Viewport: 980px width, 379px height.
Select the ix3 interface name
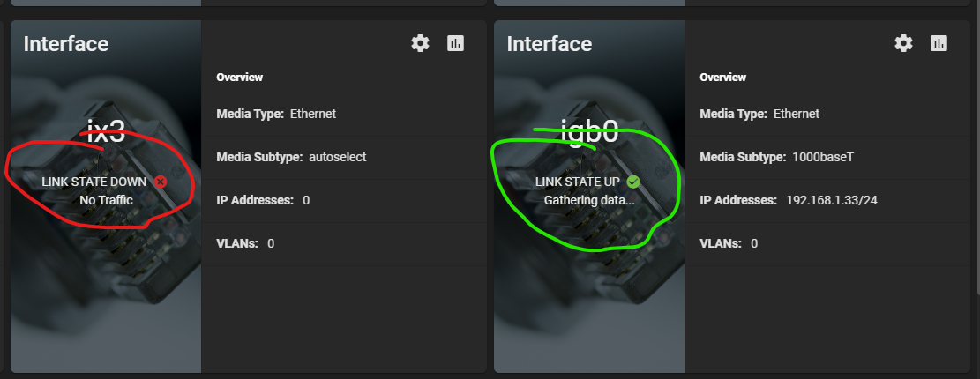106,131
